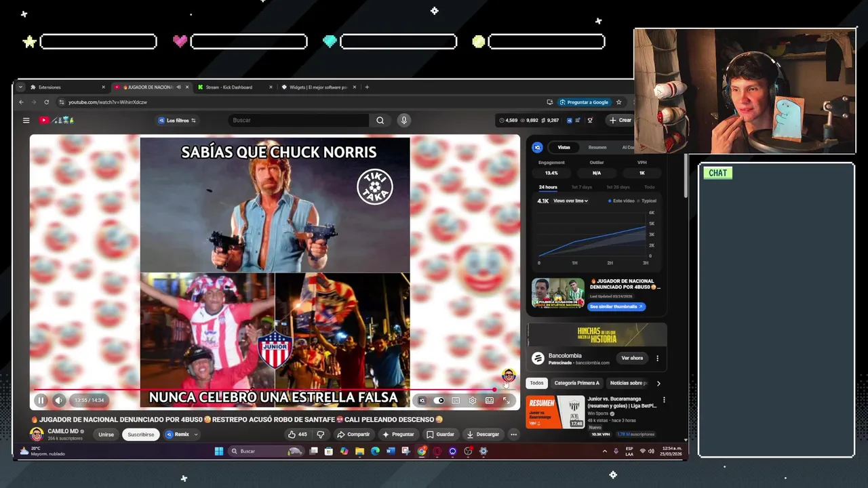Click See similar thumbnails link
Viewport: 868px width, 488px height.
[616, 306]
